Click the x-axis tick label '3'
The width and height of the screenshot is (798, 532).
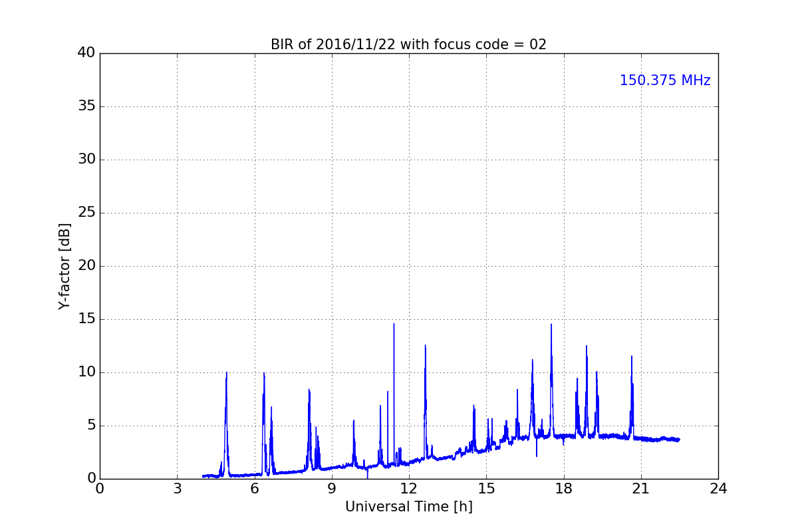177,489
